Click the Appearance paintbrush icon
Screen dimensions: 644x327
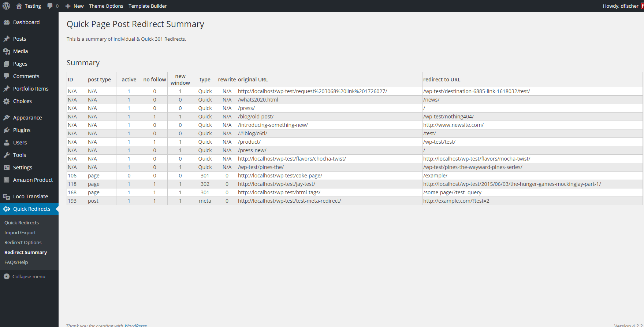7,118
